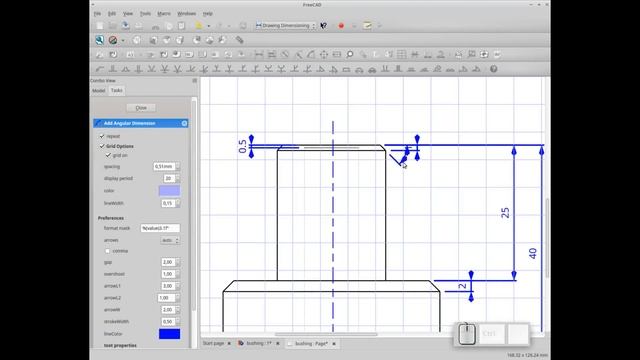Click the red Record Macro button
The image size is (640, 360).
(x=341, y=26)
